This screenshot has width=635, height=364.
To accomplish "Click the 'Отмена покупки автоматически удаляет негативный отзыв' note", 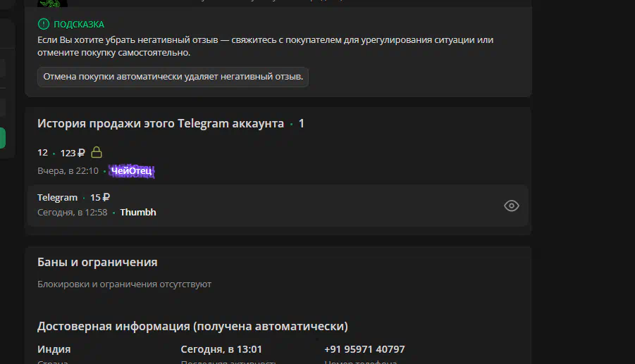I will [173, 77].
